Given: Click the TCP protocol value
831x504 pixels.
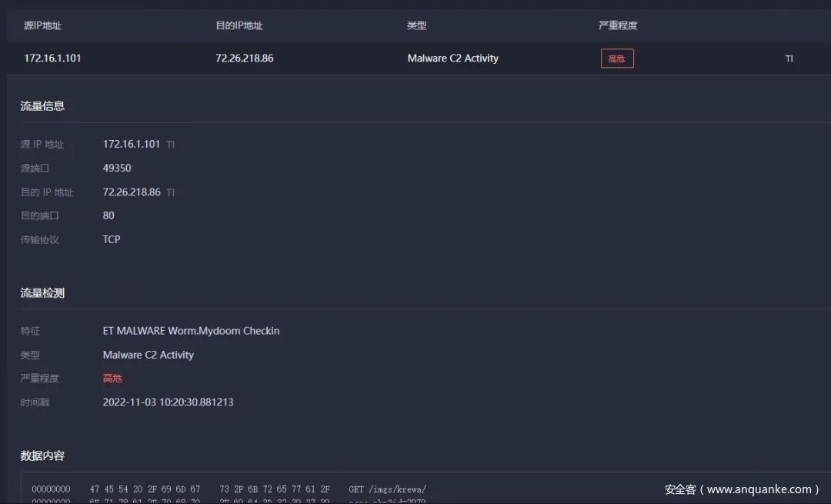Looking at the screenshot, I should click(x=112, y=239).
